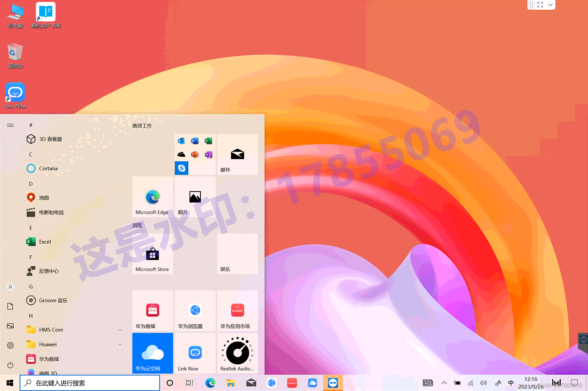Click the Cortana circle on taskbar
The image size is (588, 391).
point(170,383)
